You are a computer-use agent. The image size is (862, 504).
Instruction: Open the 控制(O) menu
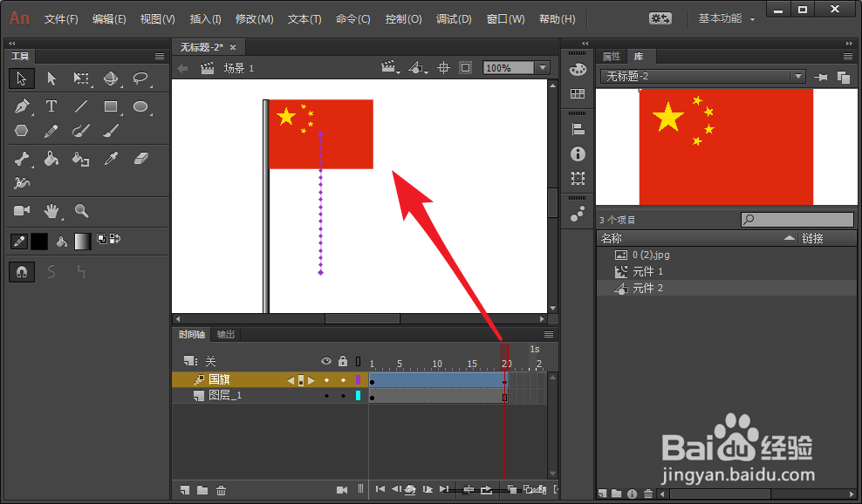coord(403,19)
